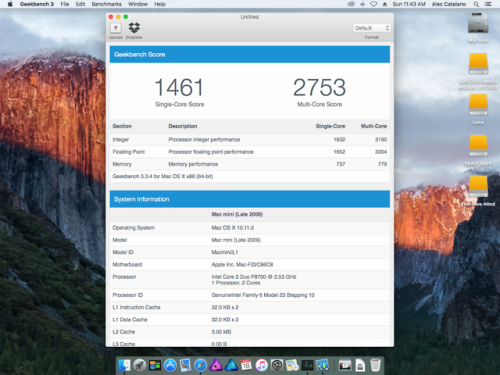Click the eject icon in menu bar
Viewport: 500px width, 375px height.
tap(385, 4)
